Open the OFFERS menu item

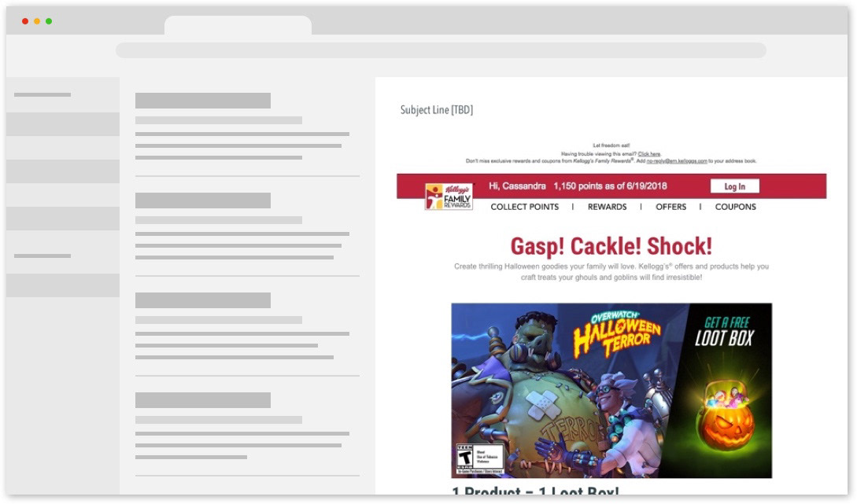tap(670, 207)
